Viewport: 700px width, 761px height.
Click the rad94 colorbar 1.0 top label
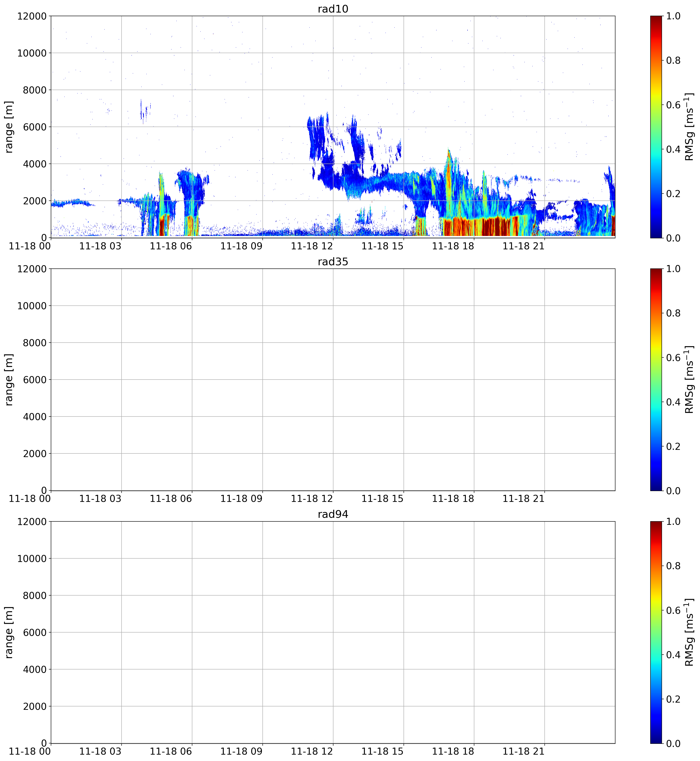(x=673, y=522)
